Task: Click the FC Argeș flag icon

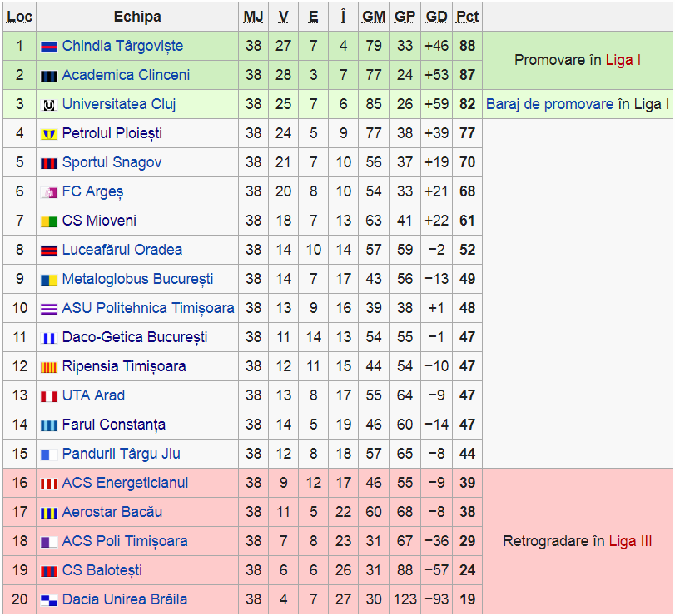Action: 48,192
